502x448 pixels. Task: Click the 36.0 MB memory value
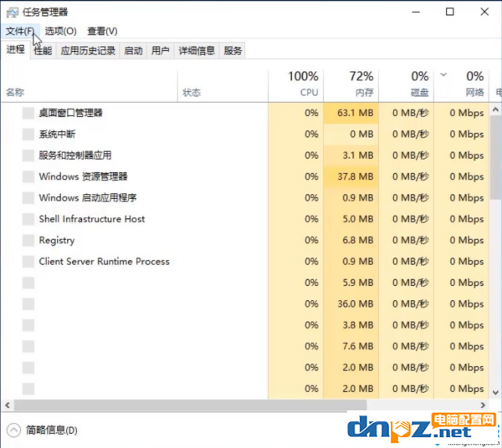[x=356, y=303]
